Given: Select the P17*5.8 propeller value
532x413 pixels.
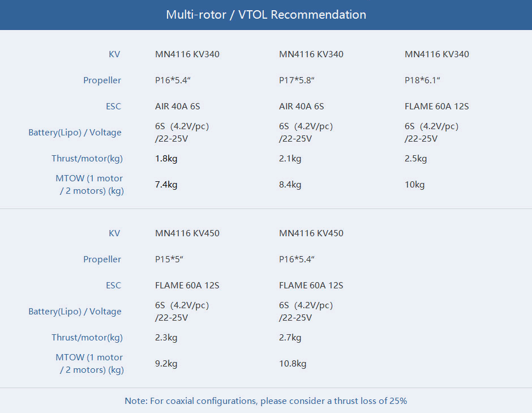Looking at the screenshot, I should (297, 80).
